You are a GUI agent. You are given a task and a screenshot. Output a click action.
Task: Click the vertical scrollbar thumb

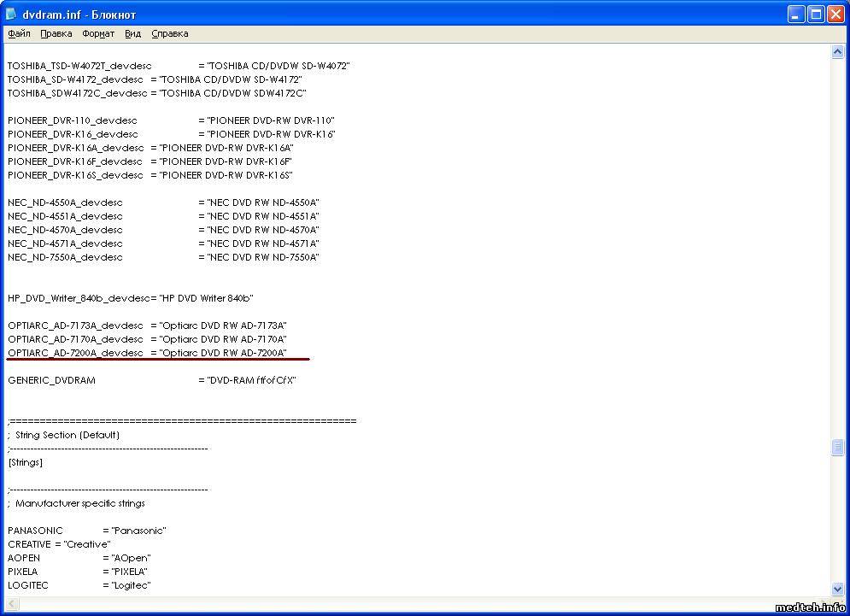(837, 448)
